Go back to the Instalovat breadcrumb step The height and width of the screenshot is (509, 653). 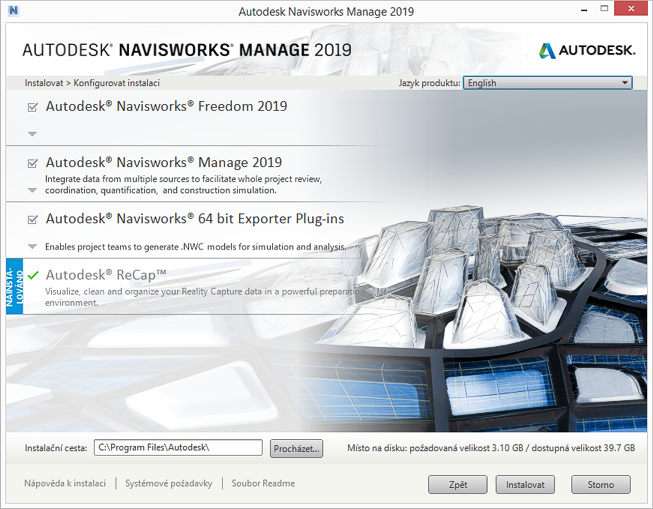click(45, 83)
